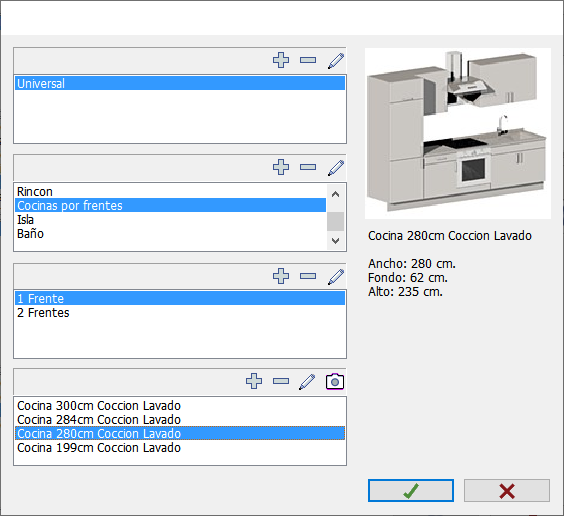Viewport: 564px width, 516px height.
Task: Delete category with minus icon above Rincon list
Action: [x=308, y=167]
